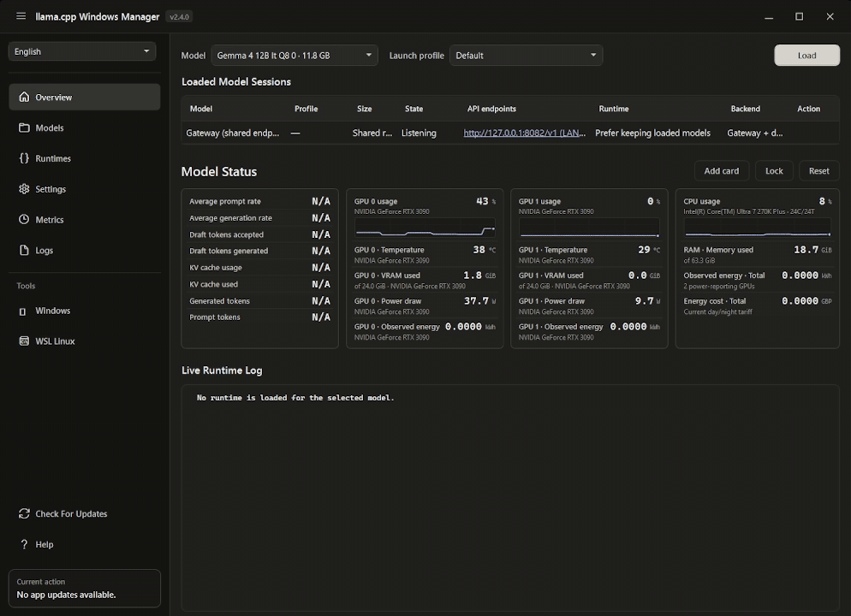
Task: Close the llama.cpp Windows Manager window
Action: coord(830,17)
